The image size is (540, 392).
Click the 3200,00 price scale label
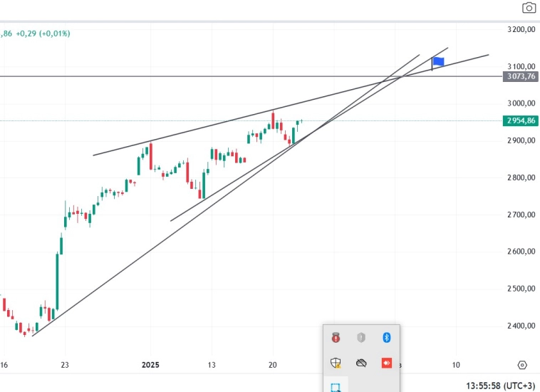521,29
